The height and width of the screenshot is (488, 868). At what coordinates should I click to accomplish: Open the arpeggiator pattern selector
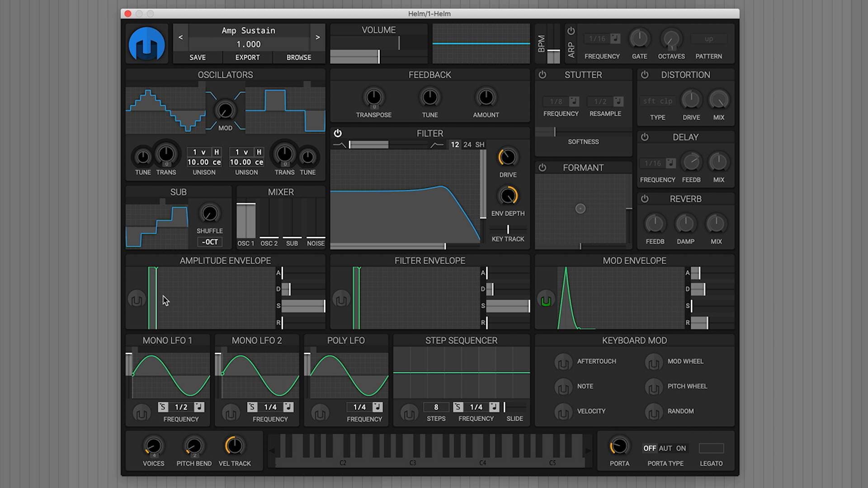coord(708,39)
